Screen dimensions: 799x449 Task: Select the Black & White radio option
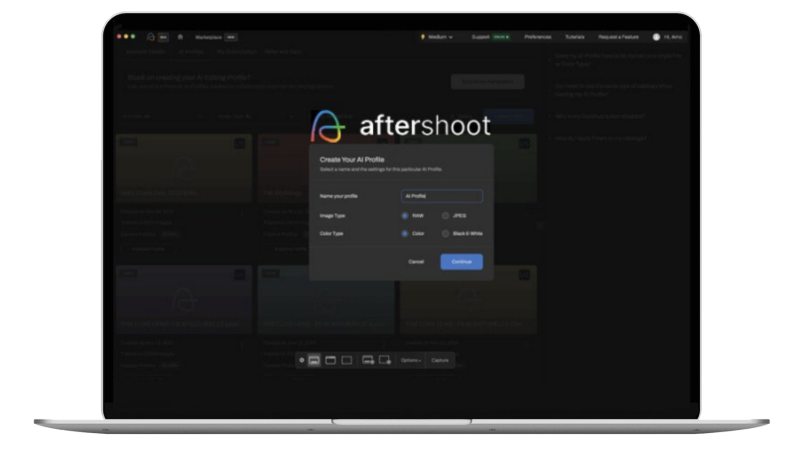tap(445, 233)
